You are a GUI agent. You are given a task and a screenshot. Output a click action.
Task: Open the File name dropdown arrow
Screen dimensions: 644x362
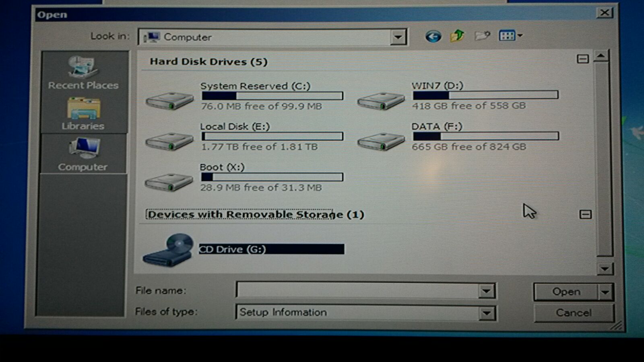(x=486, y=291)
